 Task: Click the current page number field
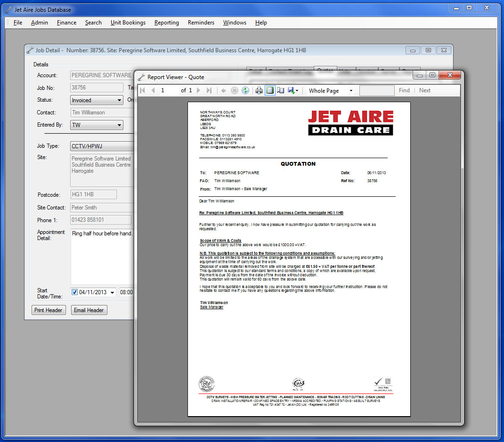point(169,90)
